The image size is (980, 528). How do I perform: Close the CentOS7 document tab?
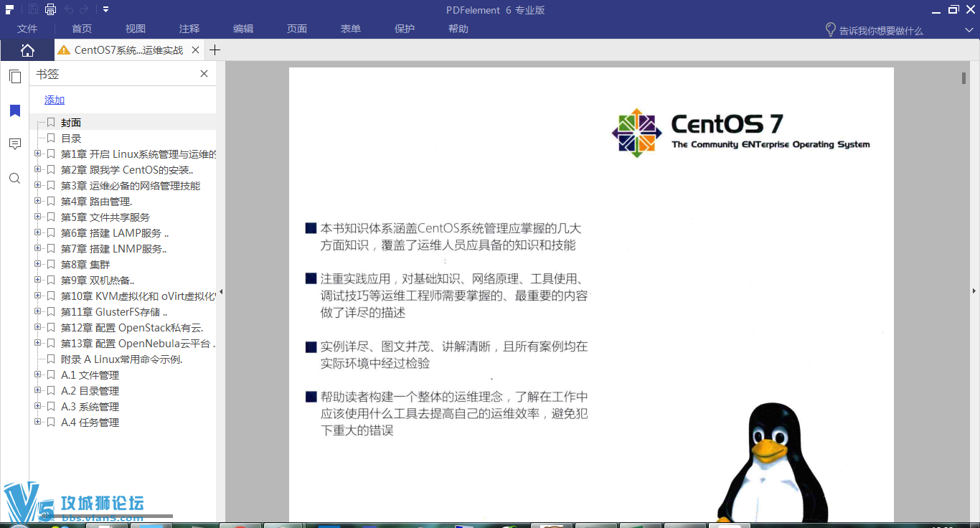click(195, 50)
